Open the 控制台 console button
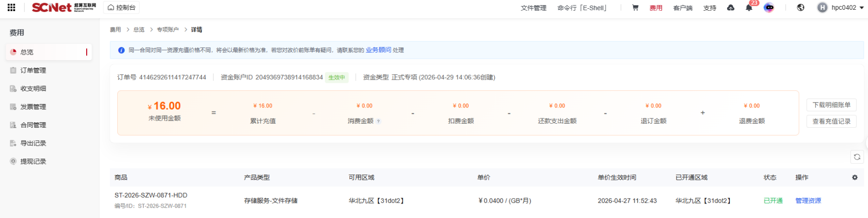Screen dimensions: 868x218 pos(121,7)
